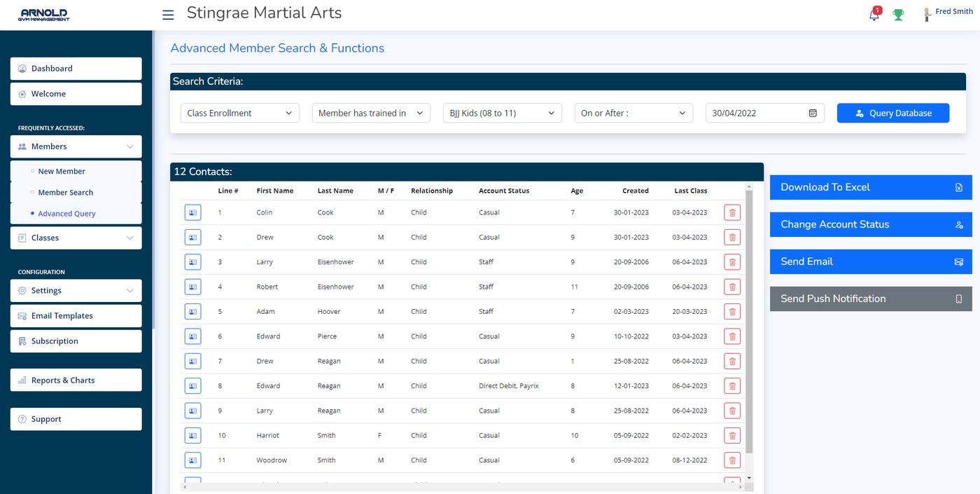This screenshot has width=980, height=494.
Task: Click the Arnold Gym Management logo
Action: coord(45,15)
